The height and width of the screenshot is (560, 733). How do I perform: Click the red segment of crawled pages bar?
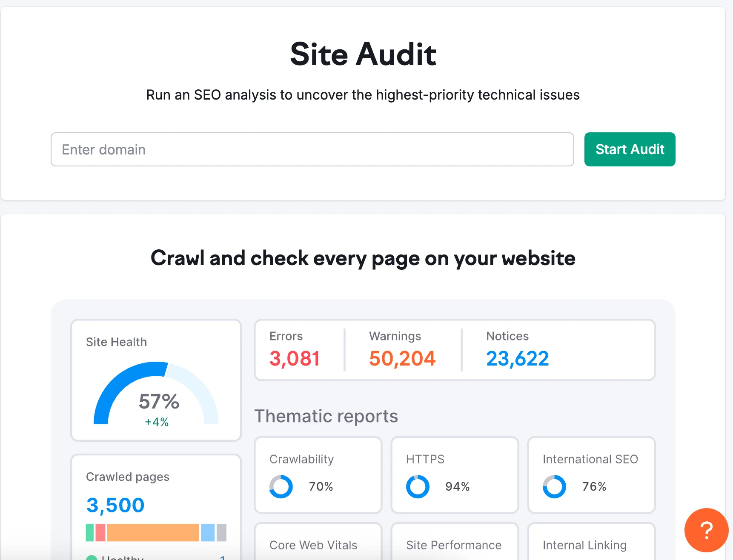point(100,532)
